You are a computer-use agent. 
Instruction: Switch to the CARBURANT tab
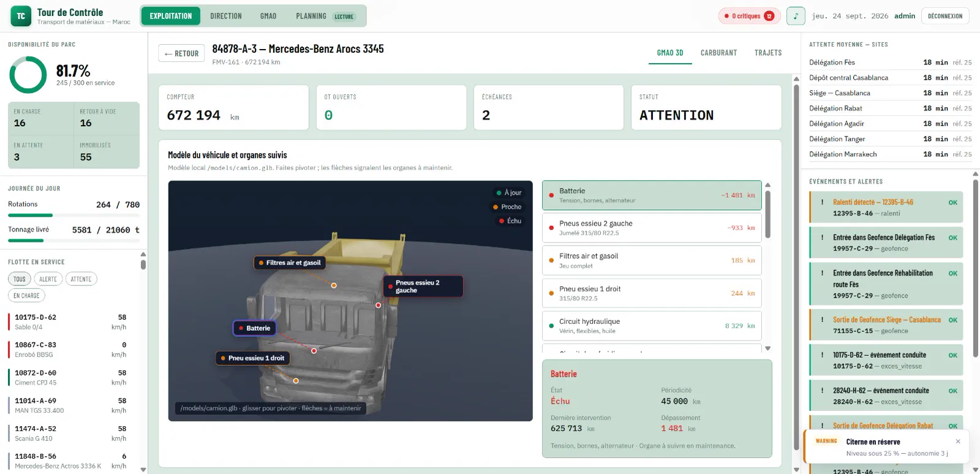click(x=718, y=53)
